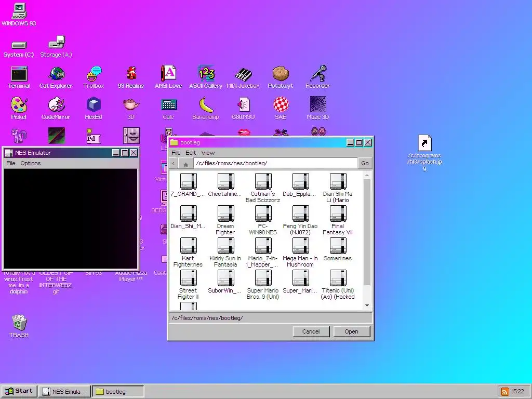Open the Bananamp banana icon
The image size is (532, 399).
(206, 109)
